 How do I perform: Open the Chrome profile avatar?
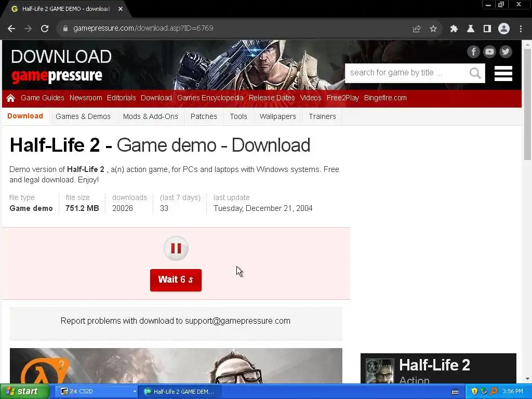click(504, 29)
